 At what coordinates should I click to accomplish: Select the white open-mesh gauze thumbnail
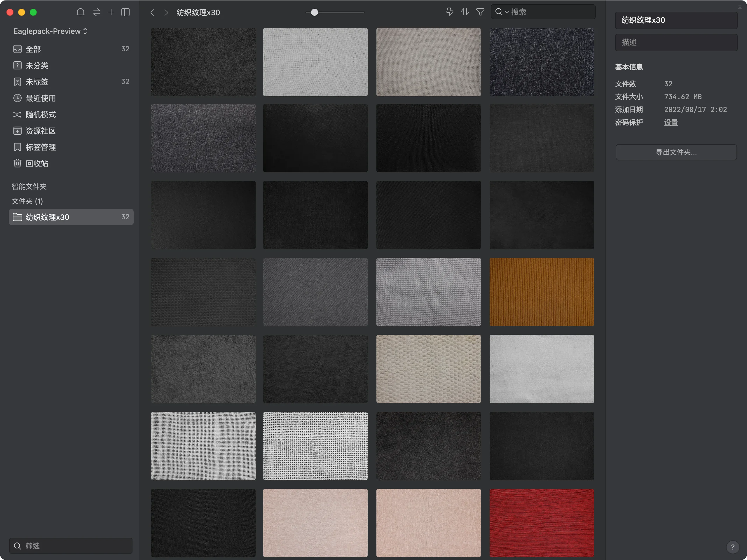point(315,446)
